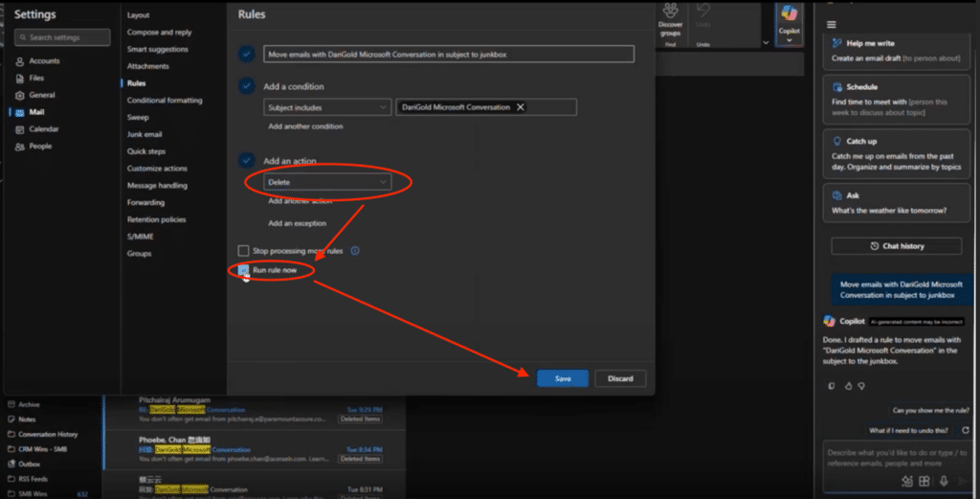
Task: Save the rule
Action: [563, 378]
